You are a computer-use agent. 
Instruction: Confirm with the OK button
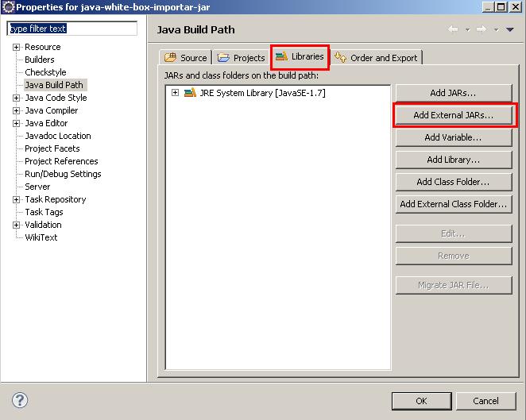[421, 401]
